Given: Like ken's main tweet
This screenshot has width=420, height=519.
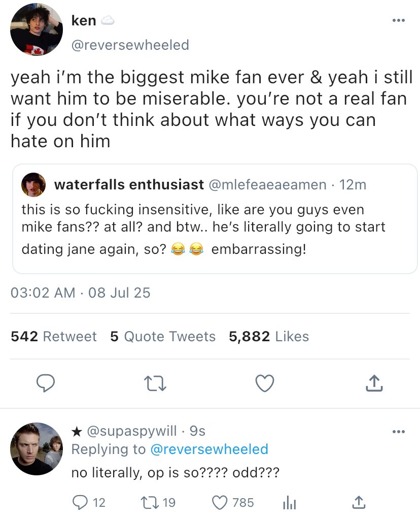Looking at the screenshot, I should tap(265, 383).
